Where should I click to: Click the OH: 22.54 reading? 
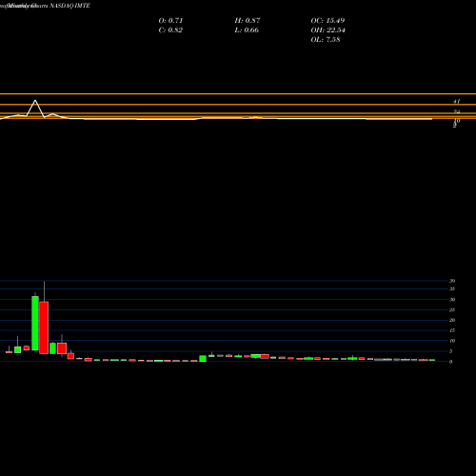(328, 30)
